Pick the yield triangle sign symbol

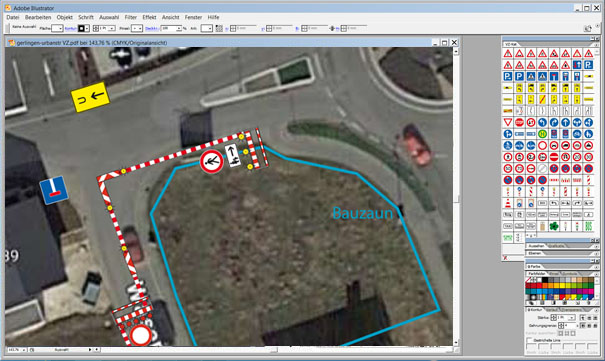point(508,123)
